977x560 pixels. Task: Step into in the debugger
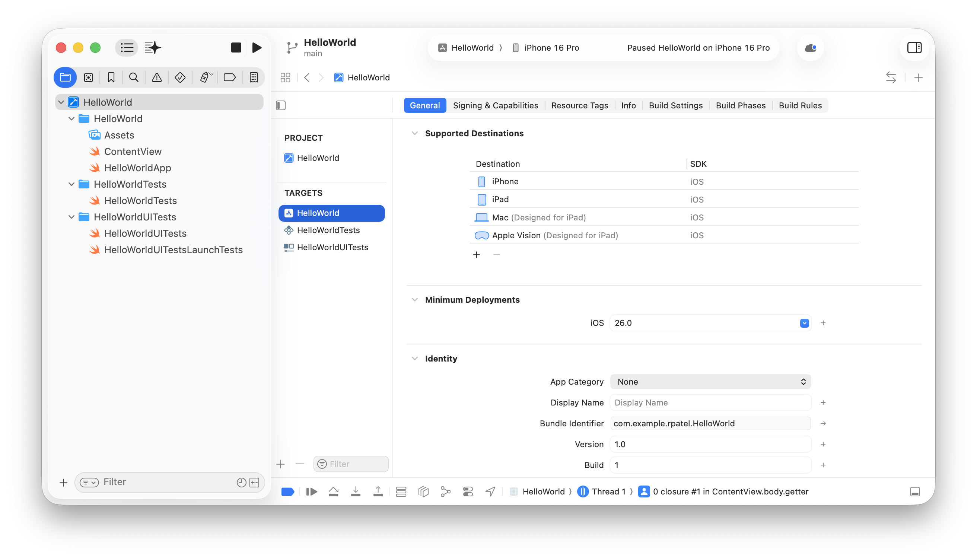356,491
